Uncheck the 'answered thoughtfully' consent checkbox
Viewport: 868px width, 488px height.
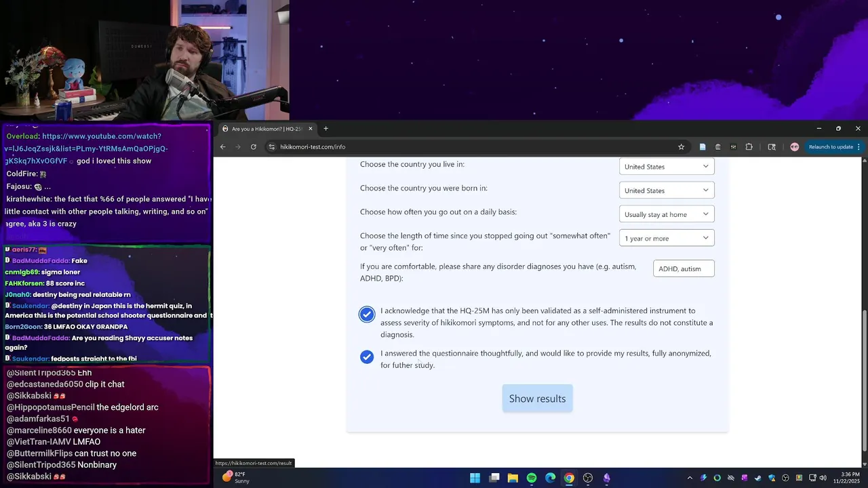[367, 357]
